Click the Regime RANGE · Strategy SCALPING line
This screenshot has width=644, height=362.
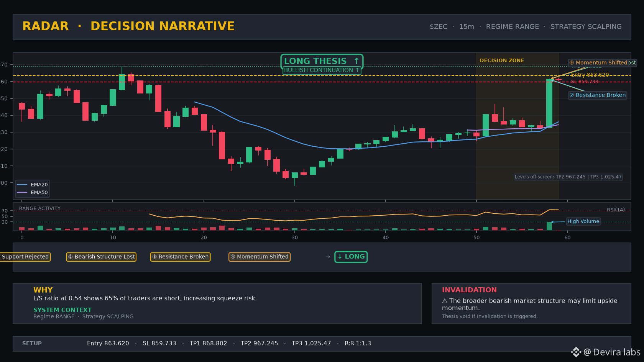(x=84, y=316)
